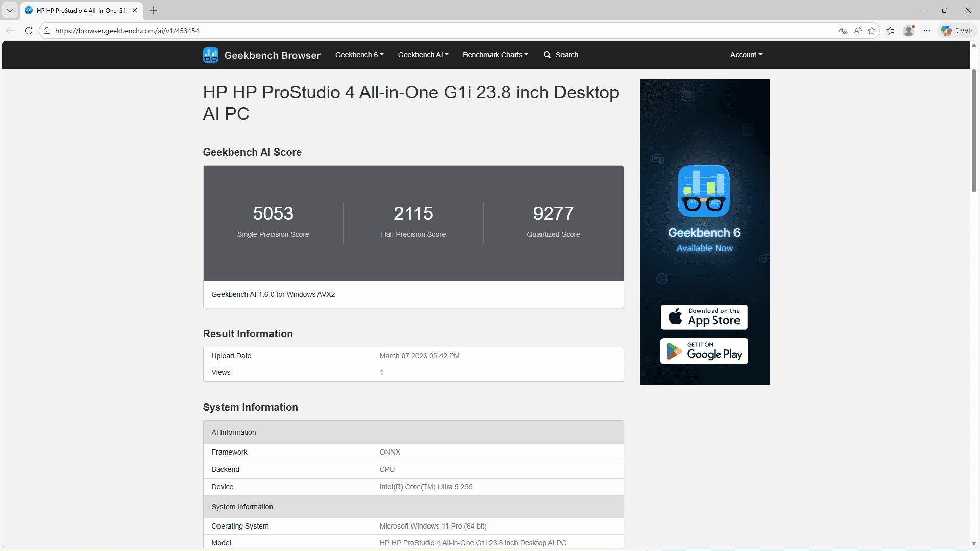Screen dimensions: 980x551
Task: Reload the current page
Action: 29,31
